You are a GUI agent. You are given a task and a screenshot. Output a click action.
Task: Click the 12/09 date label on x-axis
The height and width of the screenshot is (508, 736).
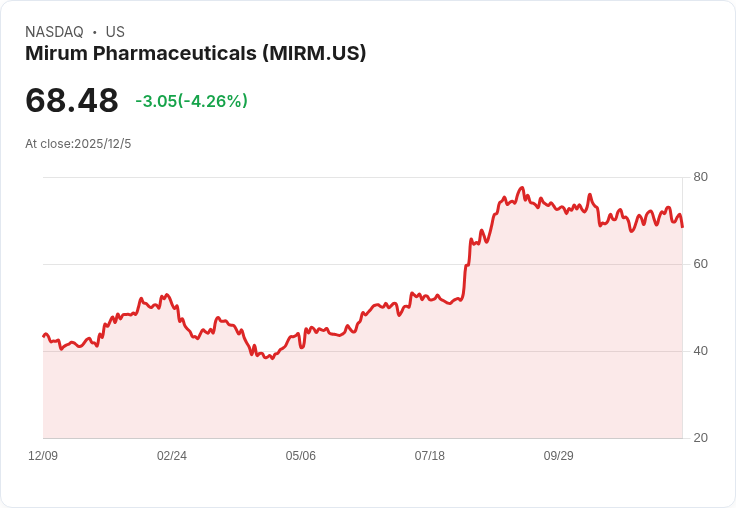point(43,455)
